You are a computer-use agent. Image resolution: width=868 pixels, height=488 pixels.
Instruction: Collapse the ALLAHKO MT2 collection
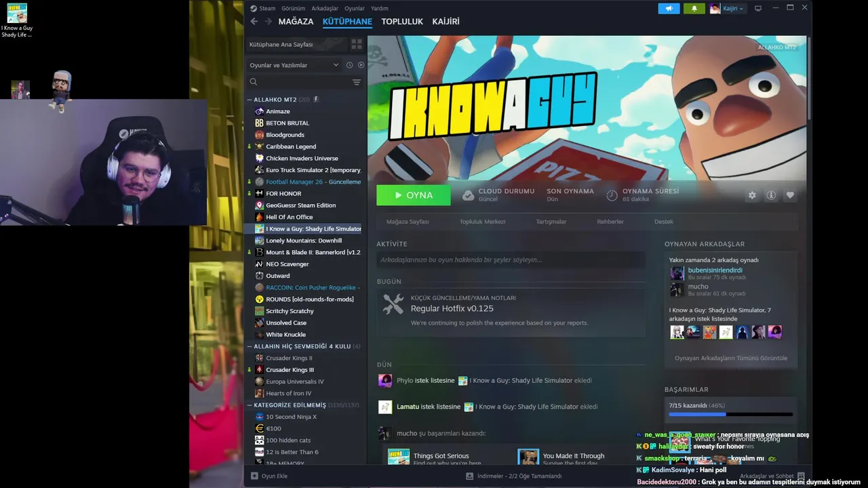coord(250,100)
